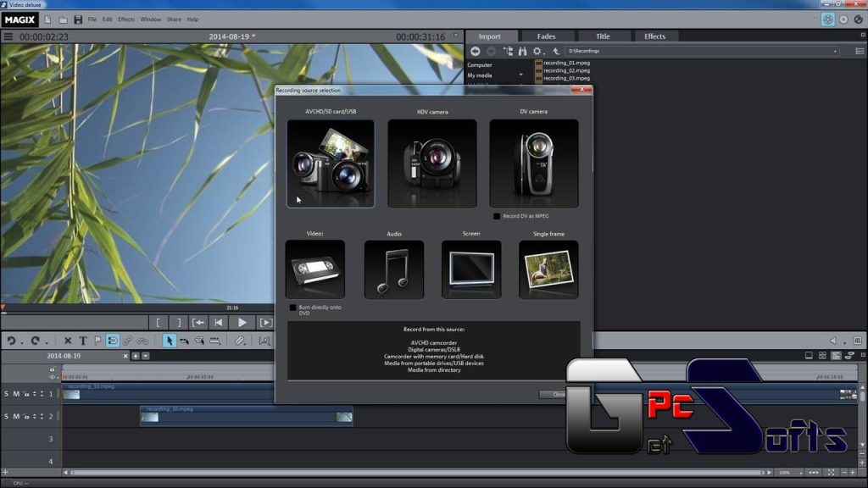Open the Computer location
Viewport: 868px width, 488px height.
480,64
